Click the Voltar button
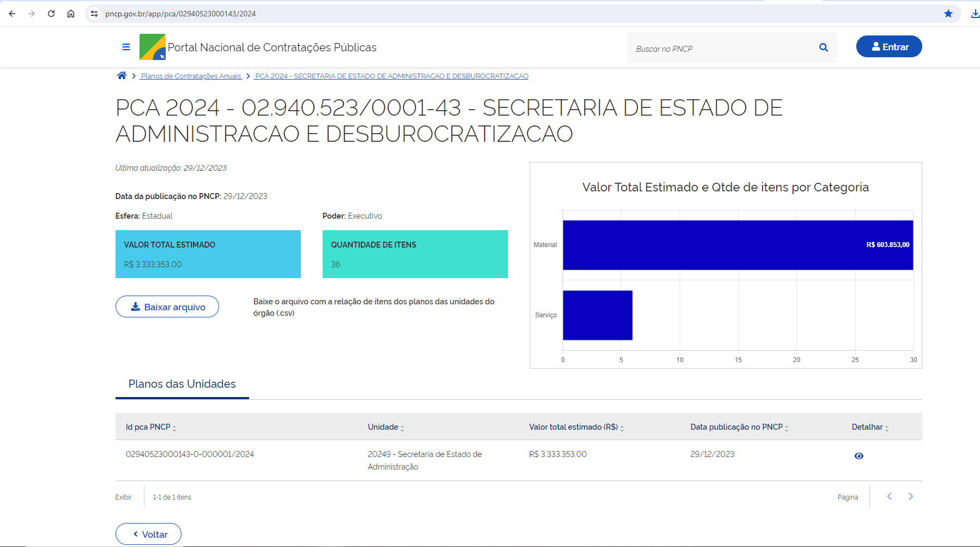This screenshot has width=980, height=547. pyautogui.click(x=148, y=534)
